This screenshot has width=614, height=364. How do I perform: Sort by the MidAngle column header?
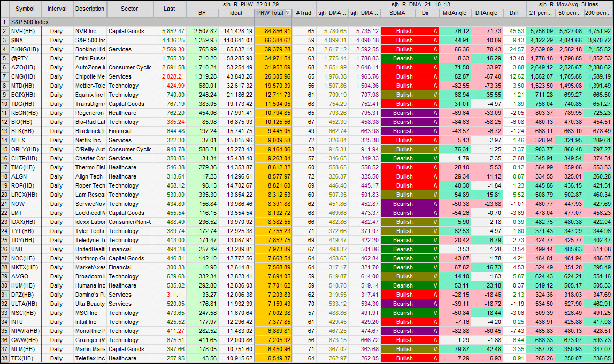(455, 13)
